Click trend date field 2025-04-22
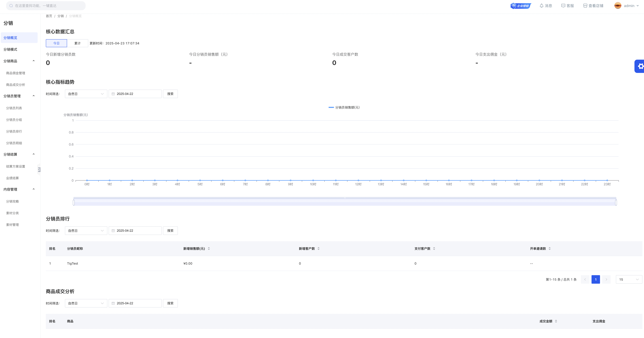The height and width of the screenshot is (338, 644). coord(135,94)
